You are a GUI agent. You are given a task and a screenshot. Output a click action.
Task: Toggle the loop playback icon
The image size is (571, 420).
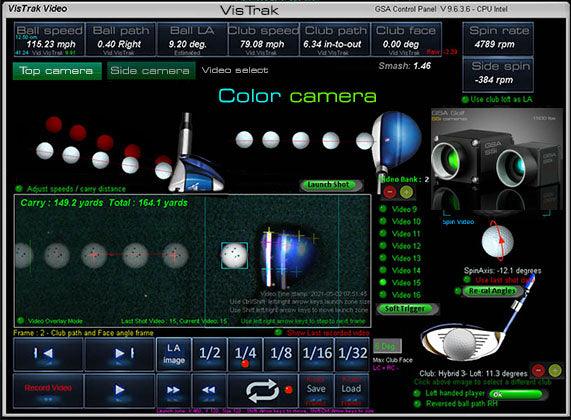(x=263, y=390)
